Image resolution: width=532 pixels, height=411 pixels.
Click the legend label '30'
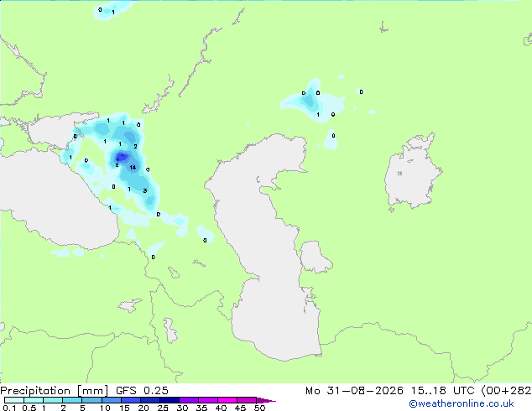click(182, 408)
